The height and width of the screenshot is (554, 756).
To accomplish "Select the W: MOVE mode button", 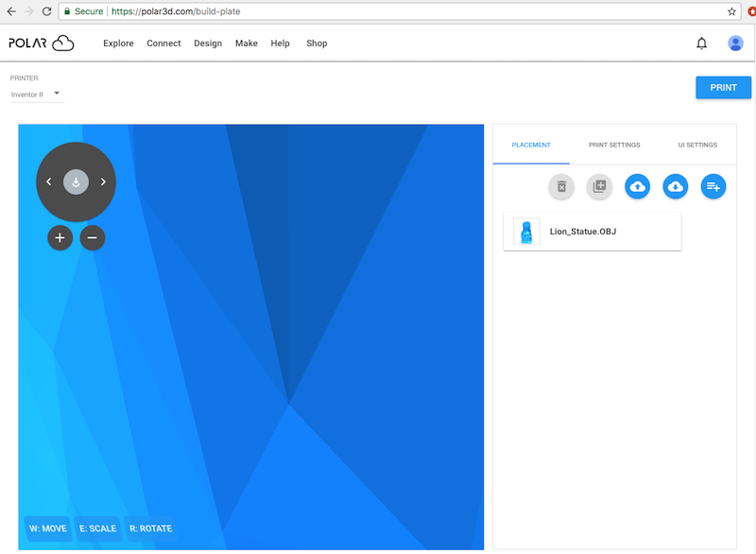I will (48, 528).
